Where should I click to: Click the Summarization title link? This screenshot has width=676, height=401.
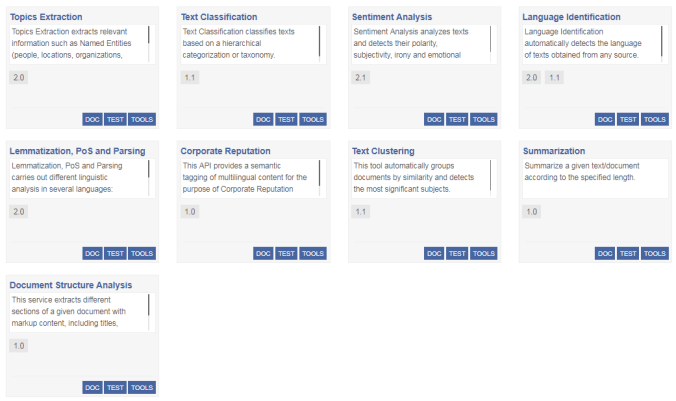pyautogui.click(x=554, y=151)
